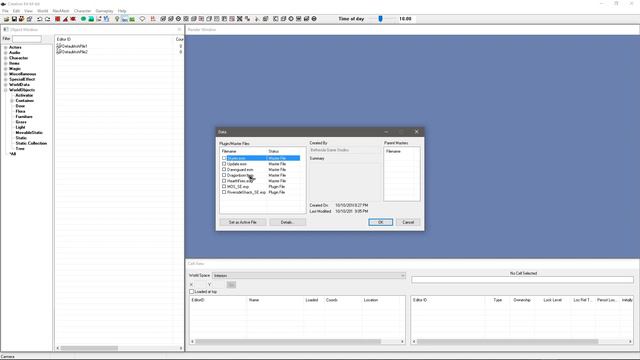Check the Dragonborn.esm checkbox
Image resolution: width=640 pixels, height=360 pixels.
click(x=224, y=175)
